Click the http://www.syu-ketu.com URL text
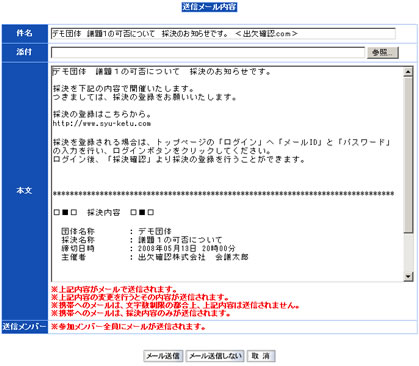 pos(102,123)
